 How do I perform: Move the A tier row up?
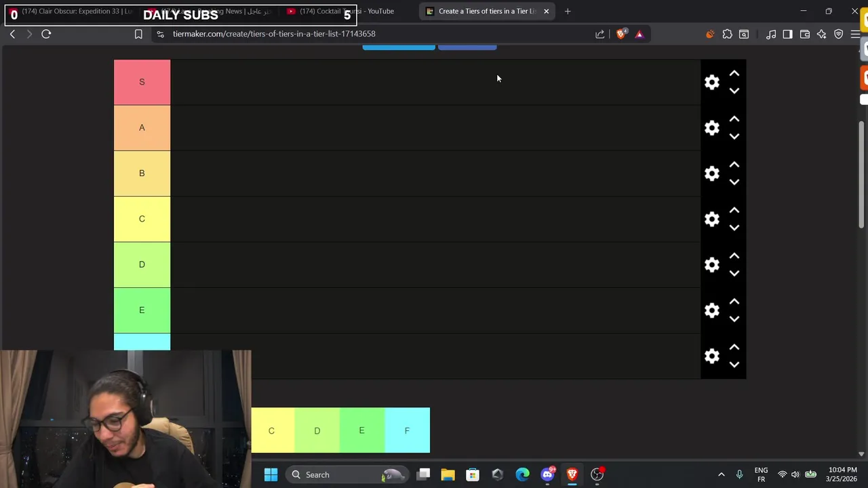click(734, 119)
